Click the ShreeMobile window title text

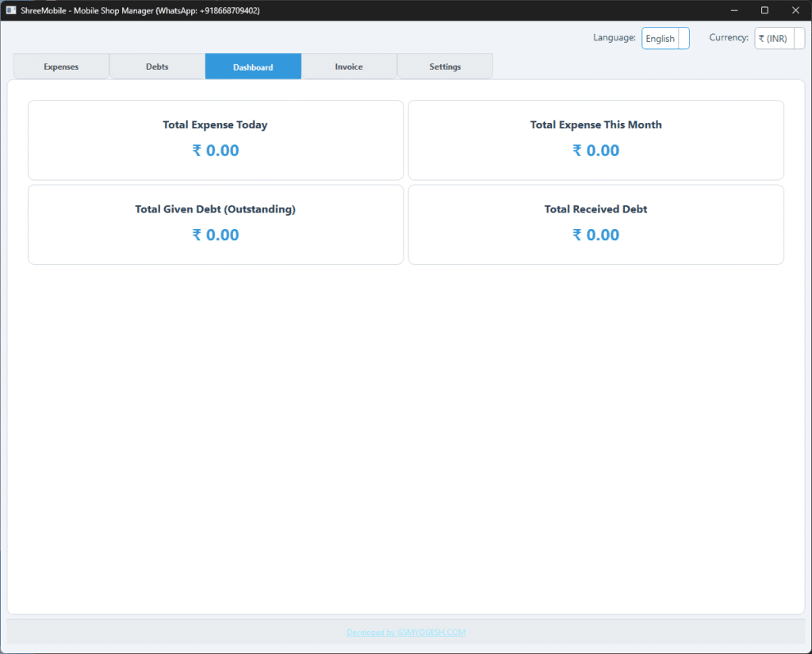click(140, 10)
